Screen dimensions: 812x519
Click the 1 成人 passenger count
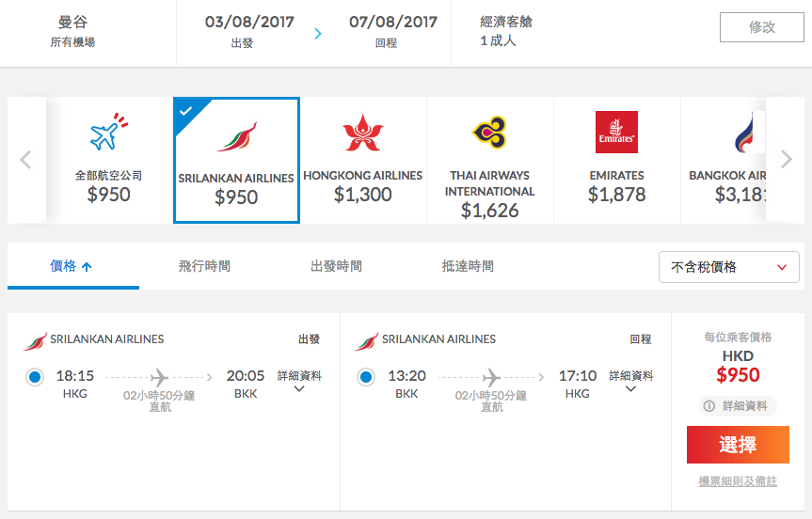(x=498, y=40)
